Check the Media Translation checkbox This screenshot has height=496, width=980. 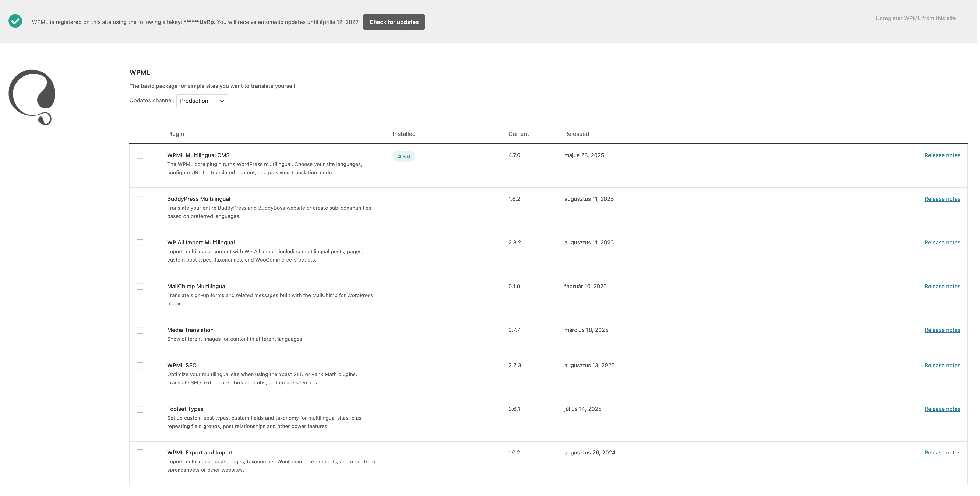pyautogui.click(x=140, y=330)
